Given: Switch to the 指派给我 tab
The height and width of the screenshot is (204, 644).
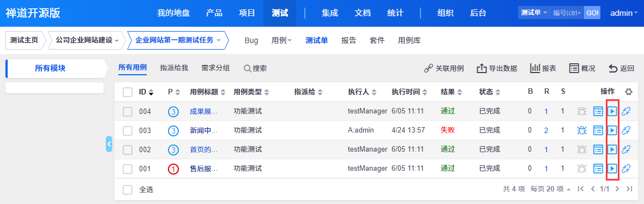Looking at the screenshot, I should 174,68.
